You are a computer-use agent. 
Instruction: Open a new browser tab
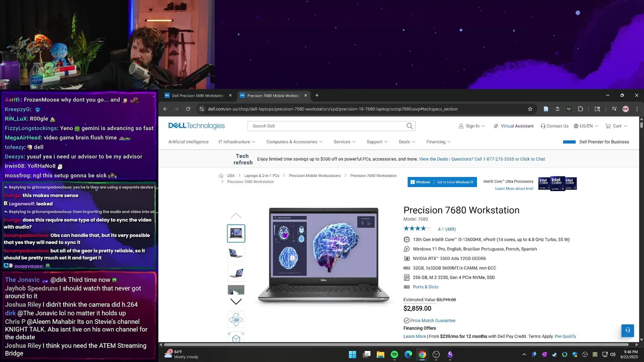[x=316, y=96]
